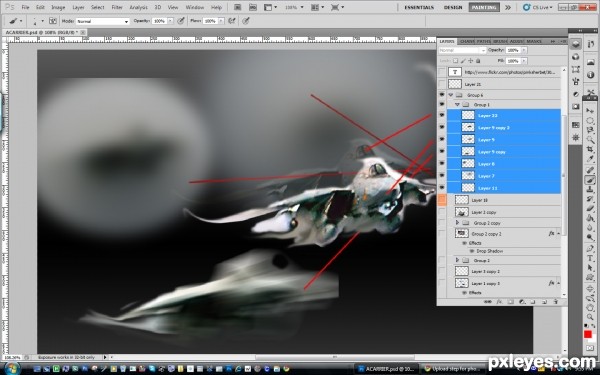Open the Analysis menu
This screenshot has width=600, height=375.
click(x=139, y=7)
